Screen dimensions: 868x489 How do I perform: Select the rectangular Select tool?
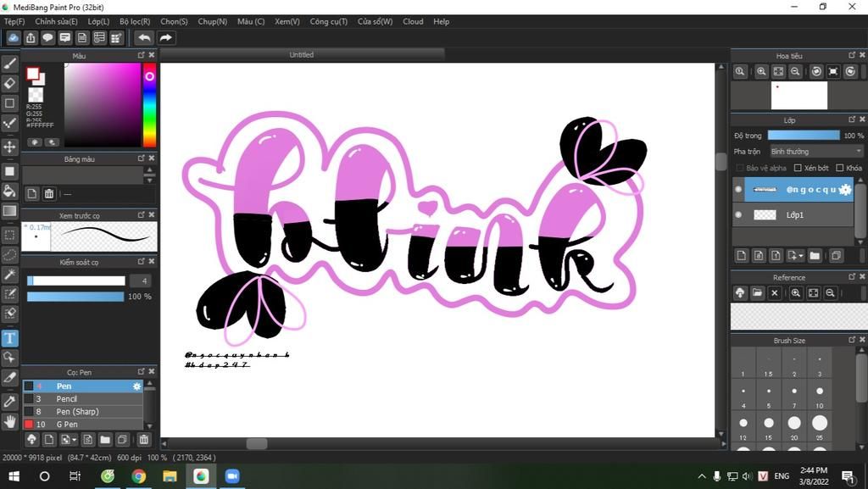click(x=9, y=235)
